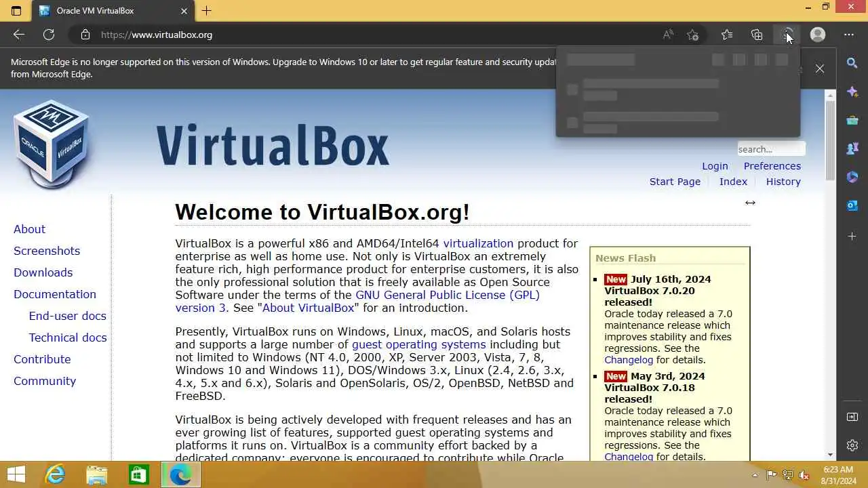Refresh the VirtualBox page
Screen dimensions: 868x488
pos(49,35)
